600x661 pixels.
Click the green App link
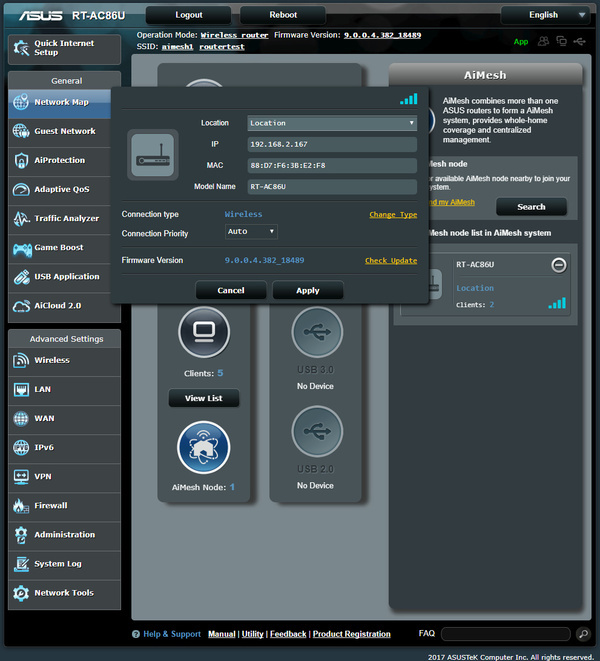coord(521,41)
